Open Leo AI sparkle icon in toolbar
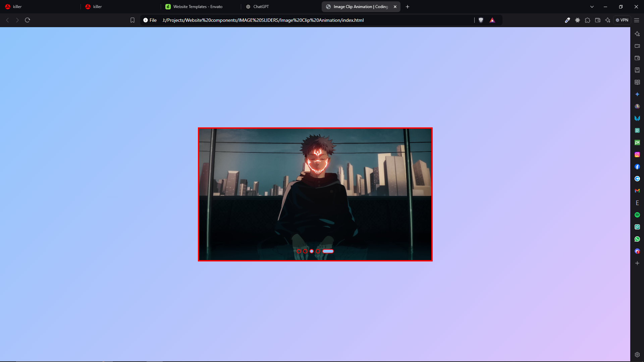This screenshot has height=362, width=644. (608, 20)
